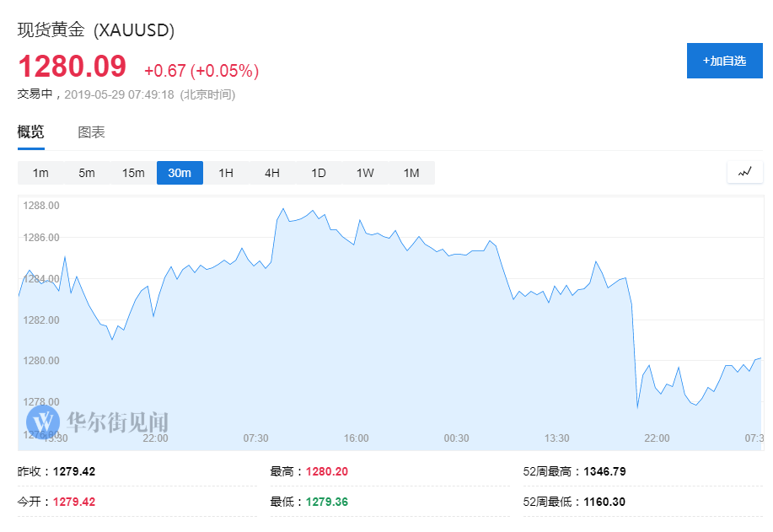
Task: Set chart to 1D interval
Action: pyautogui.click(x=319, y=173)
